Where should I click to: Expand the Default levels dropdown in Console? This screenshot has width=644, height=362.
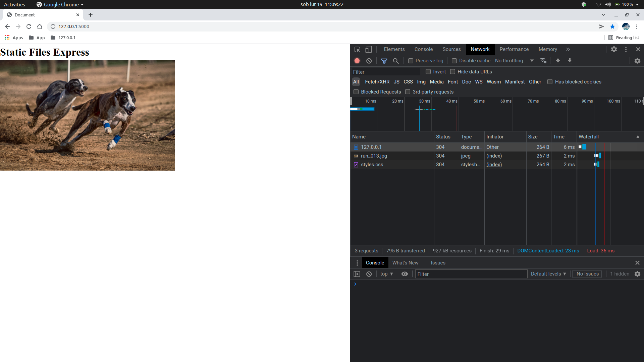548,274
